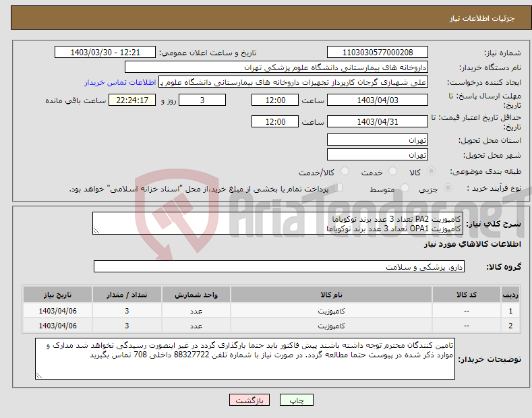The height and width of the screenshot is (418, 532).
Task: Click کامپوزیت name in row 1
Action: (331, 311)
